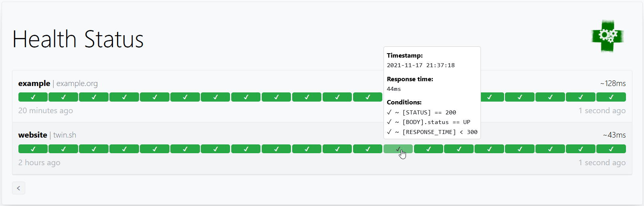
Task: Click the example.org hostname label
Action: pos(77,84)
